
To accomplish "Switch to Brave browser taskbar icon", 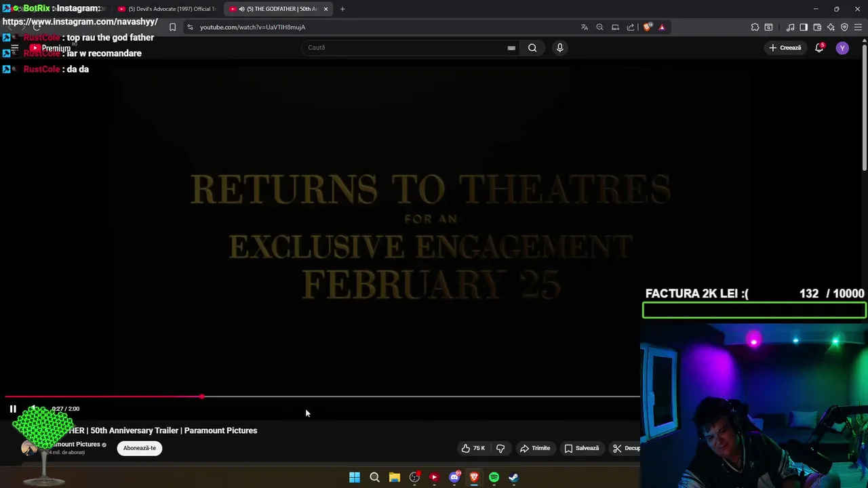I will coord(474,477).
